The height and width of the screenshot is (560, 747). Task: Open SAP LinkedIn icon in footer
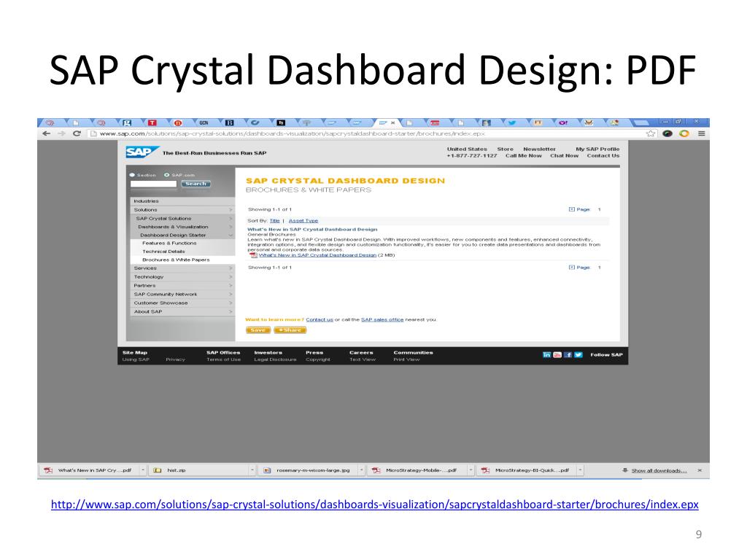(x=546, y=355)
